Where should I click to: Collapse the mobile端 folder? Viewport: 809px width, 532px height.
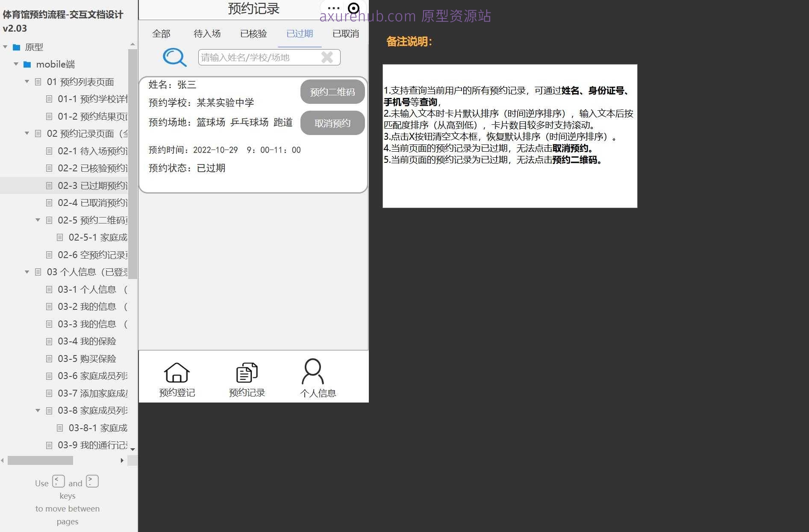click(16, 64)
